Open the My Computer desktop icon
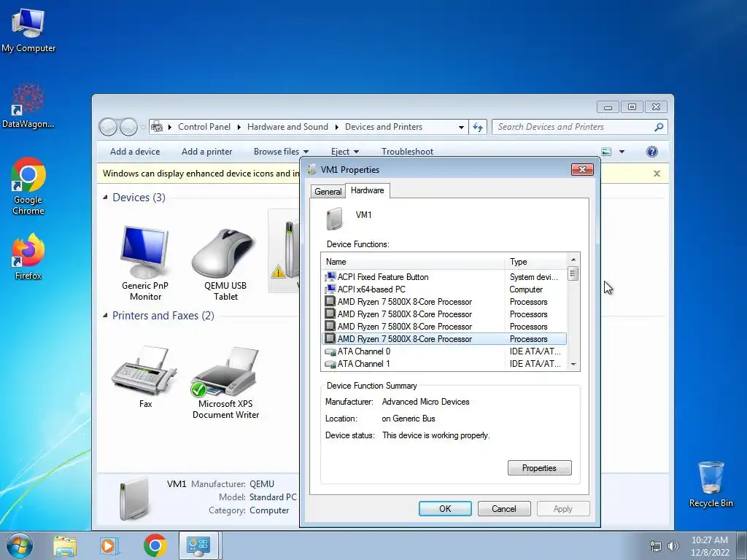The image size is (747, 560). 28,30
